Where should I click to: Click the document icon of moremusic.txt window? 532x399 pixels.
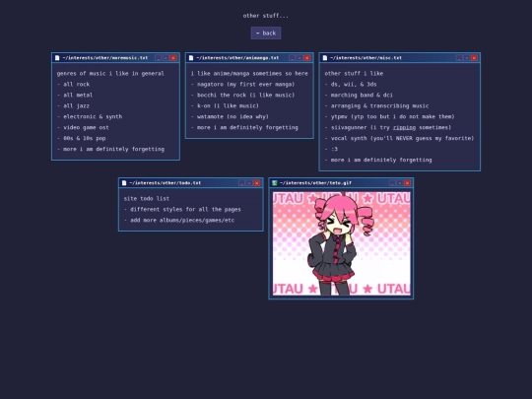57,58
